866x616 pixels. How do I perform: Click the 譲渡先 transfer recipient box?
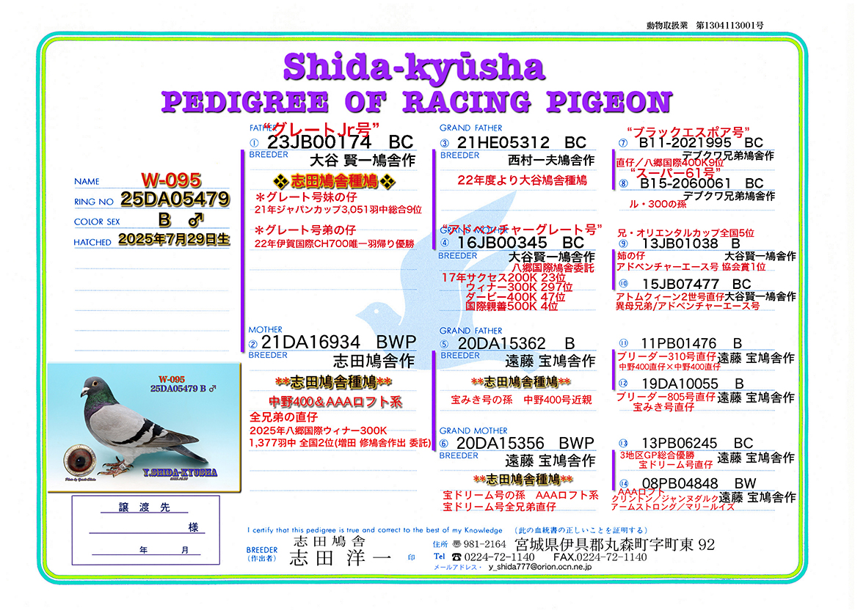145,529
